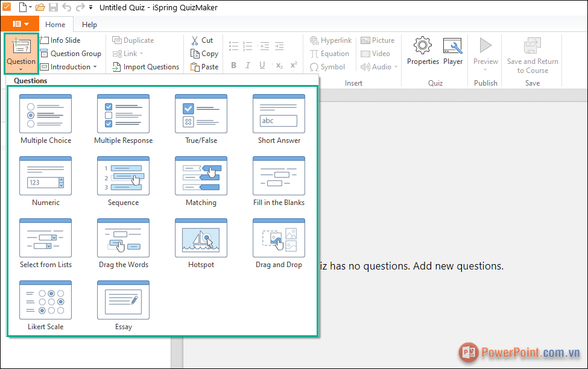Insert a Hotspot question
This screenshot has height=369, width=588.
201,244
